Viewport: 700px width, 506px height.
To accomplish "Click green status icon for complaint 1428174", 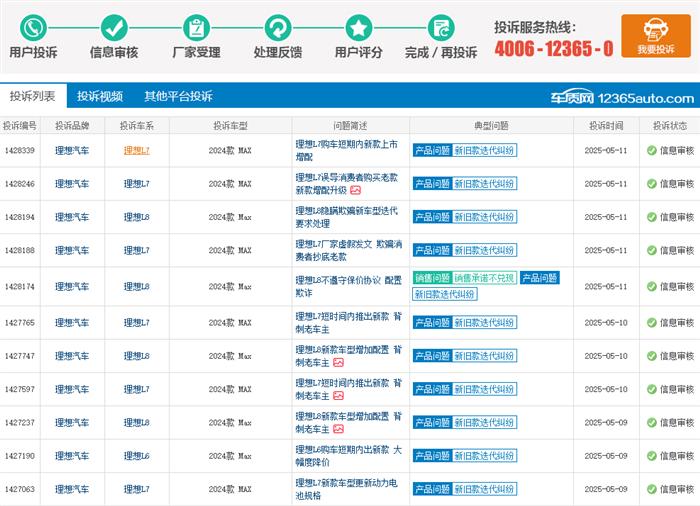I will pyautogui.click(x=652, y=286).
